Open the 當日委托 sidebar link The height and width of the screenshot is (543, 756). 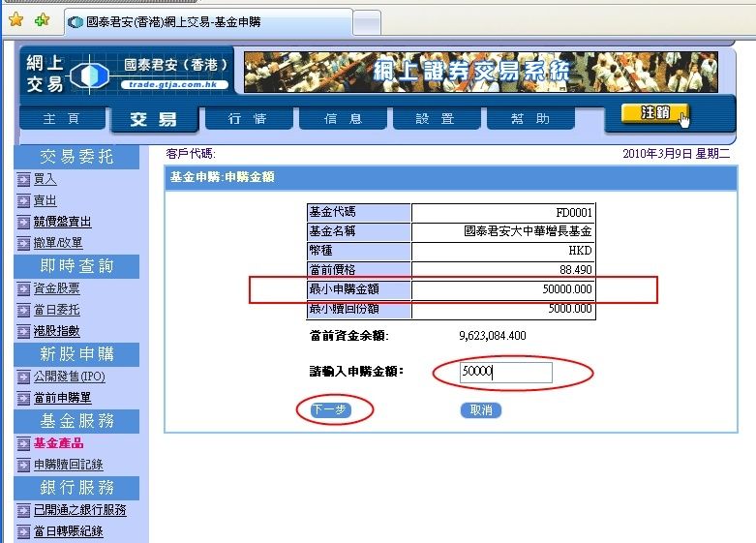click(x=56, y=310)
